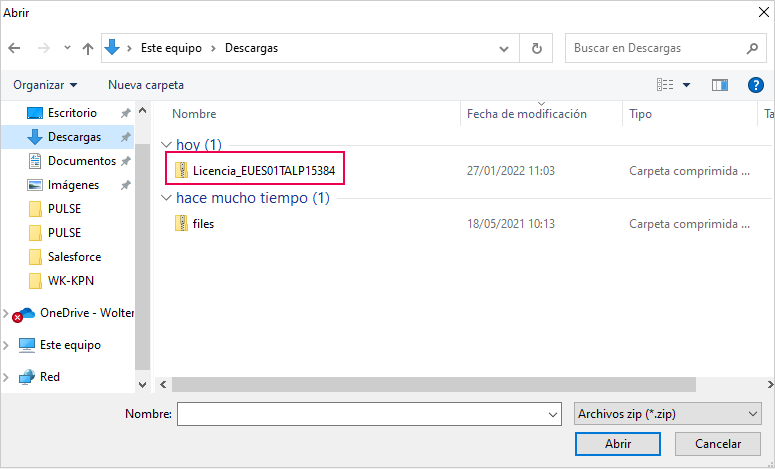Click the Abrir button
The height and width of the screenshot is (469, 775).
click(x=618, y=444)
